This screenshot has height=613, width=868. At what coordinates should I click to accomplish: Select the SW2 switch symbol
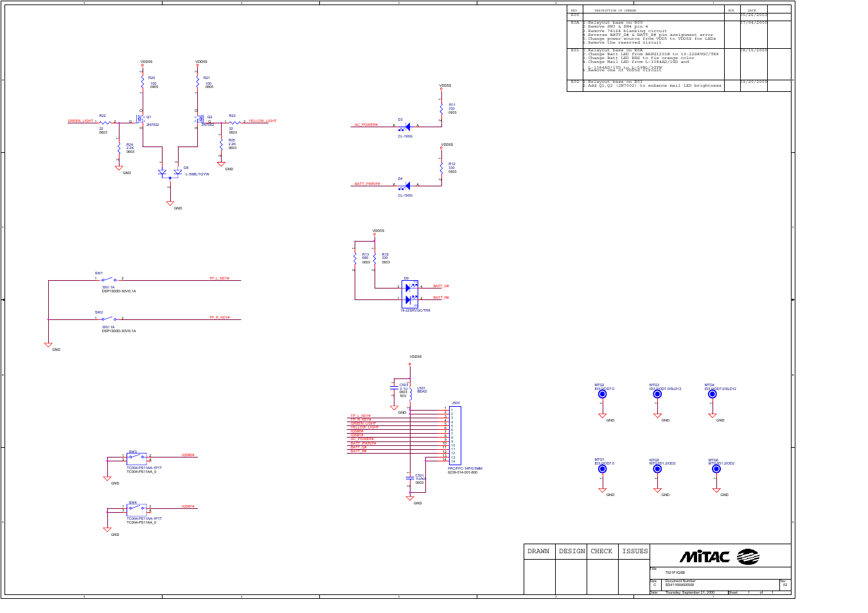point(109,319)
